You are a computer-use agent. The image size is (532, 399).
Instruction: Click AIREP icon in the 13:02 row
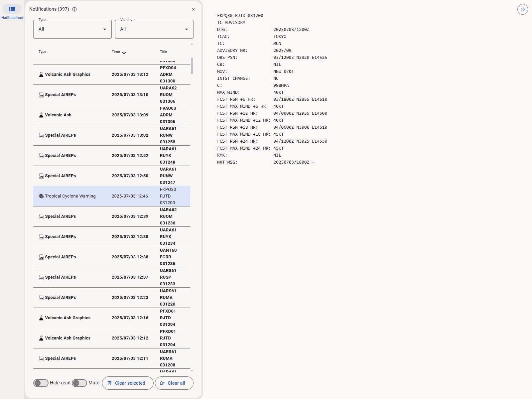point(41,135)
